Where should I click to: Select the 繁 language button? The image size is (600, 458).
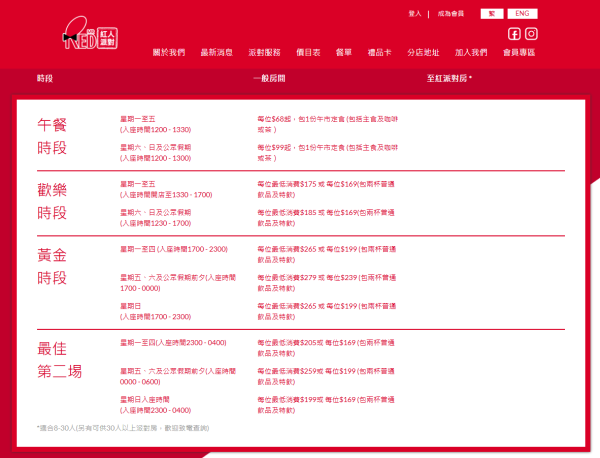(x=492, y=14)
